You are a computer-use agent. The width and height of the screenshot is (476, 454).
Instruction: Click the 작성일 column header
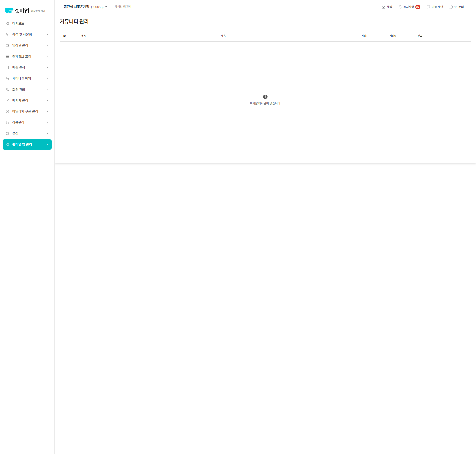tap(393, 36)
